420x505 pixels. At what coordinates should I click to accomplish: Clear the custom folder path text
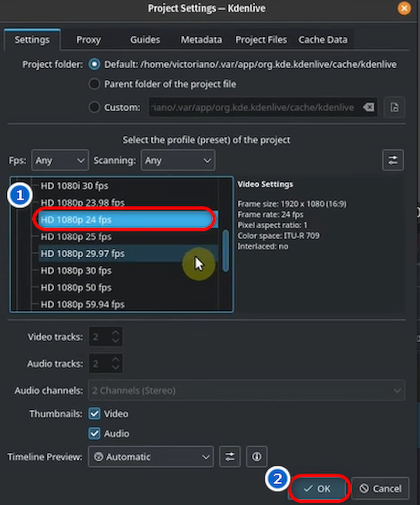coord(369,107)
